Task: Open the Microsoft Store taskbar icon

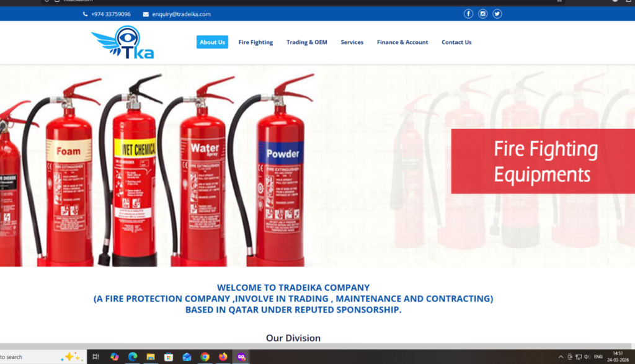Action: 168,357
